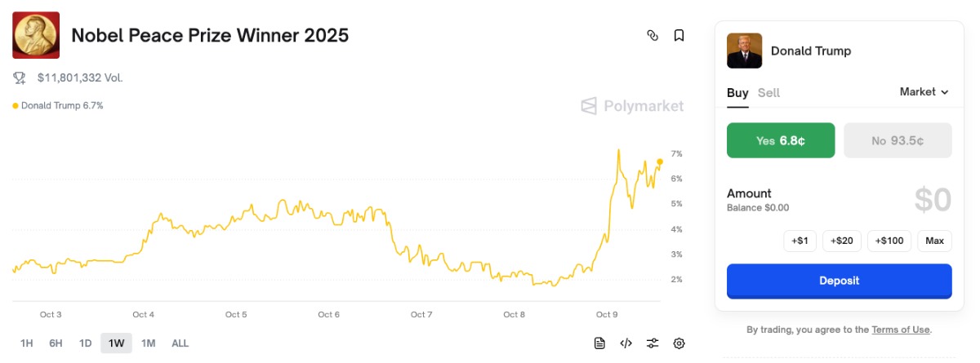
Task: Click the blue Deposit button
Action: (x=840, y=281)
